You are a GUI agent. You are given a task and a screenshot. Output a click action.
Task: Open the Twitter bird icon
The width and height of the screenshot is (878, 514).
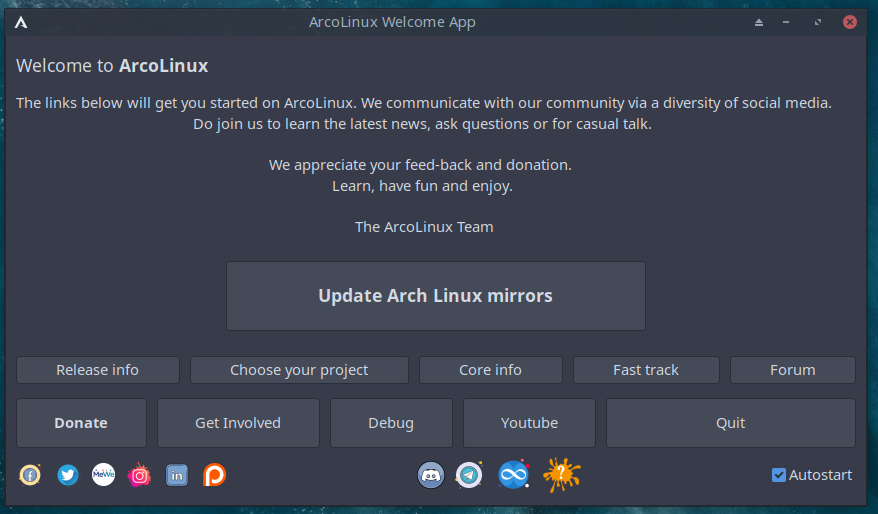point(68,475)
